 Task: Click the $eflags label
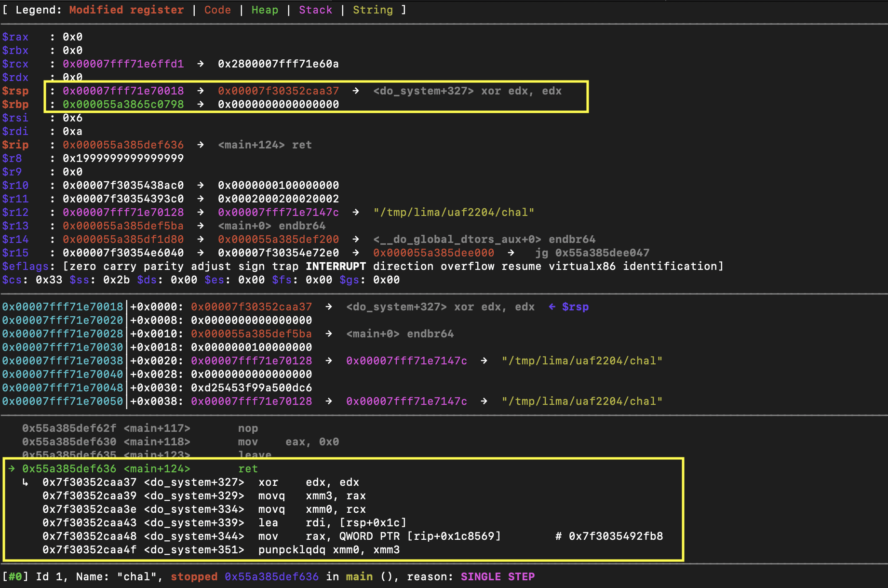[x=25, y=267]
